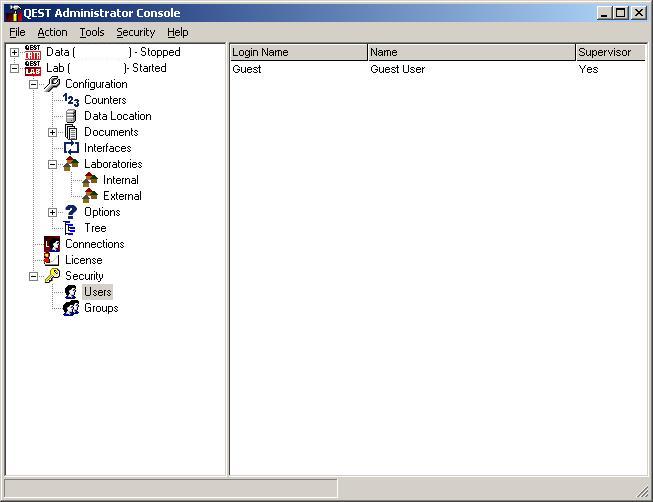Click the Interfaces icon
The height and width of the screenshot is (502, 653).
[x=71, y=148]
